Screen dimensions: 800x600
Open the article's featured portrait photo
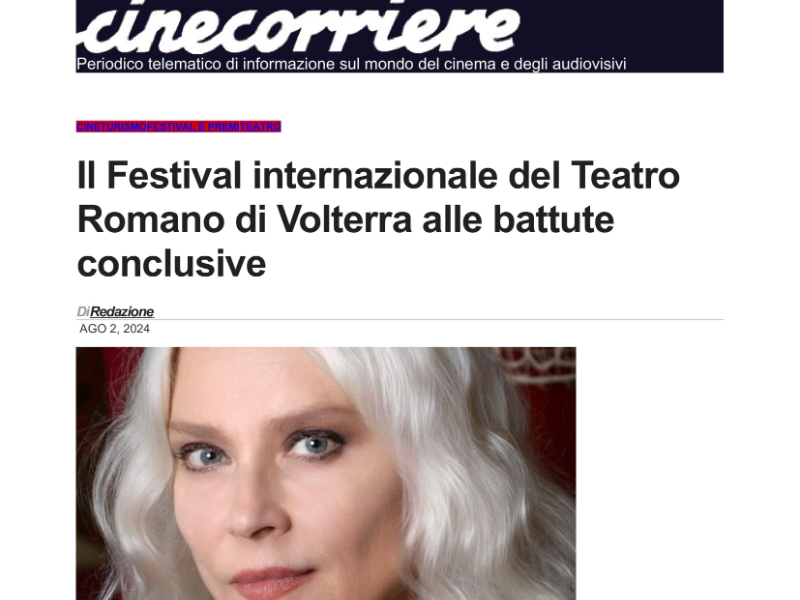tap(326, 473)
